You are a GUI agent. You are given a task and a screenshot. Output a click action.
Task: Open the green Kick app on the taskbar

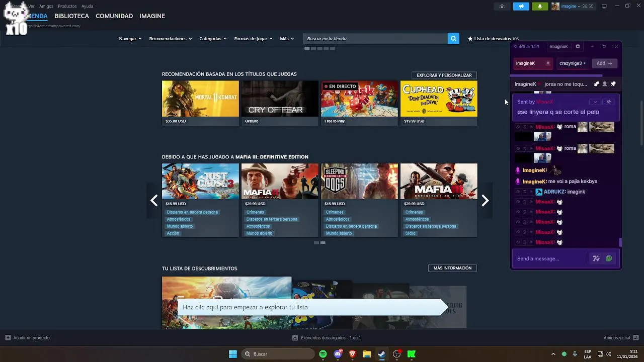click(412, 354)
